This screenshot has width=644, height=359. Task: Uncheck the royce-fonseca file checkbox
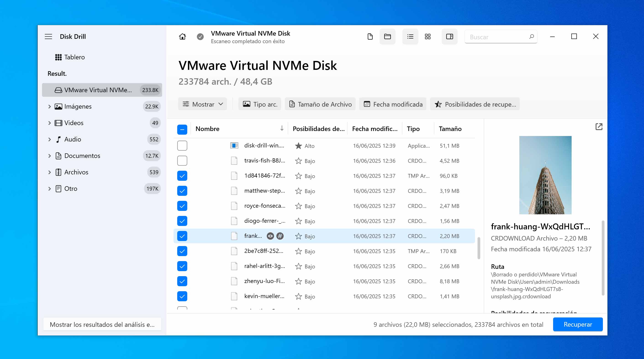coord(182,206)
